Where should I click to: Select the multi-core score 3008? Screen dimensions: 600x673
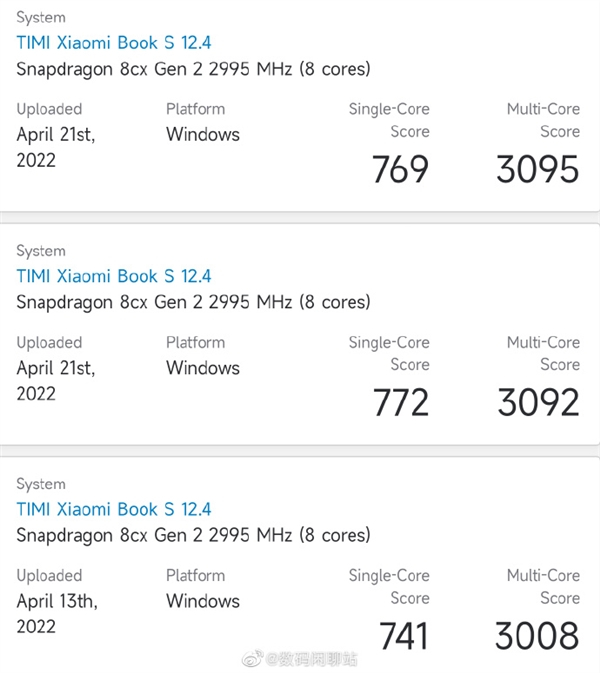[537, 635]
